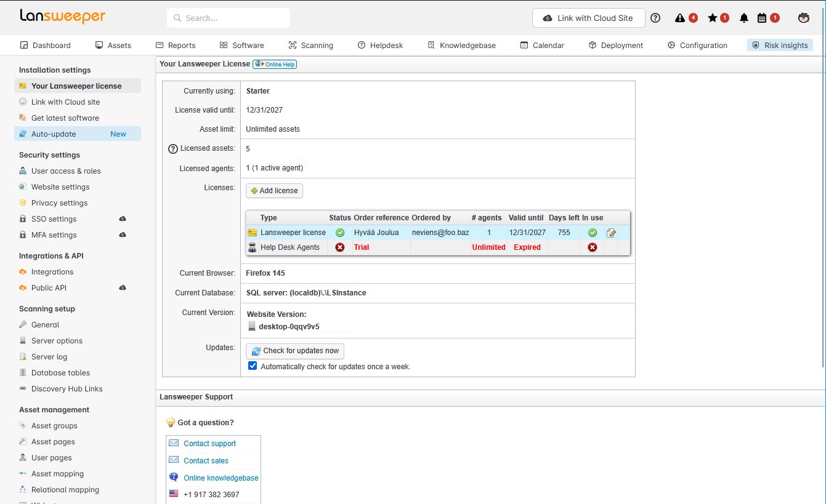The height and width of the screenshot is (504, 826).
Task: Click the Help Desk Agents agent icon
Action: [x=252, y=247]
